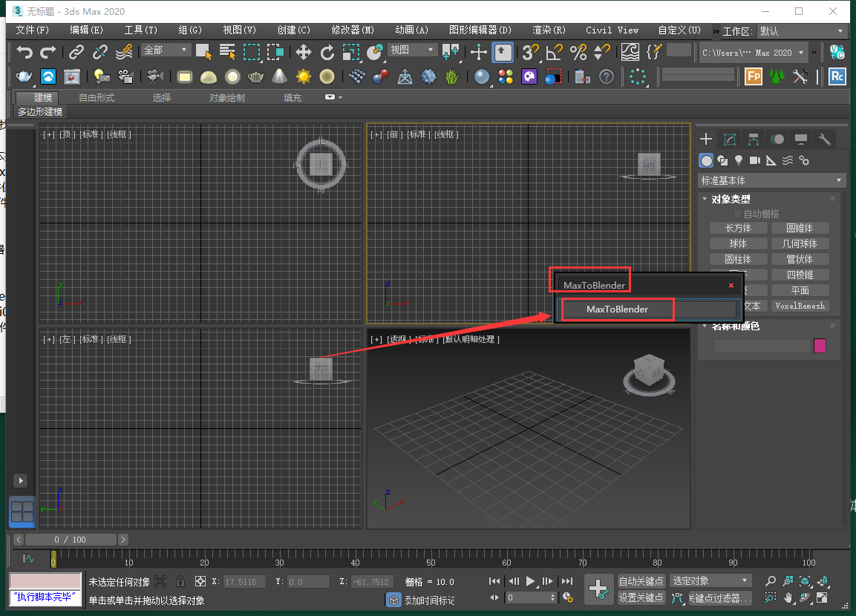Click the time slider 0 / 100 handle
Image resolution: width=856 pixels, height=616 pixels.
click(71, 540)
